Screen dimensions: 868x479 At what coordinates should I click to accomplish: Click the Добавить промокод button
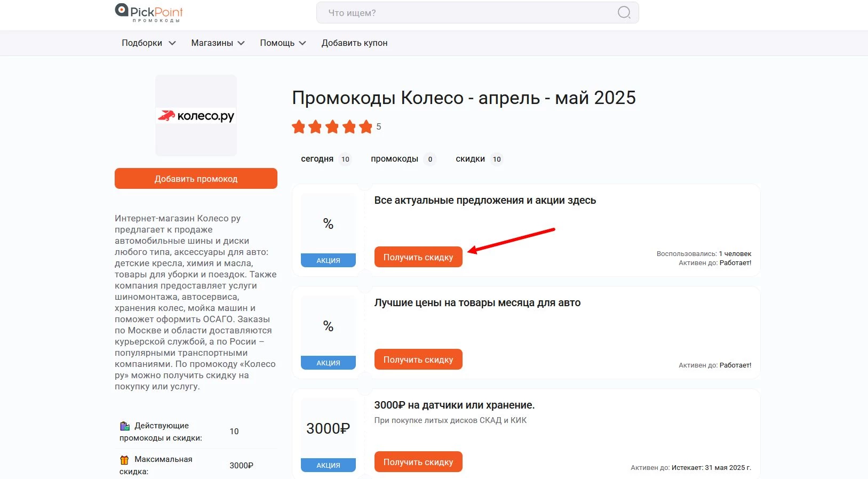[196, 179]
